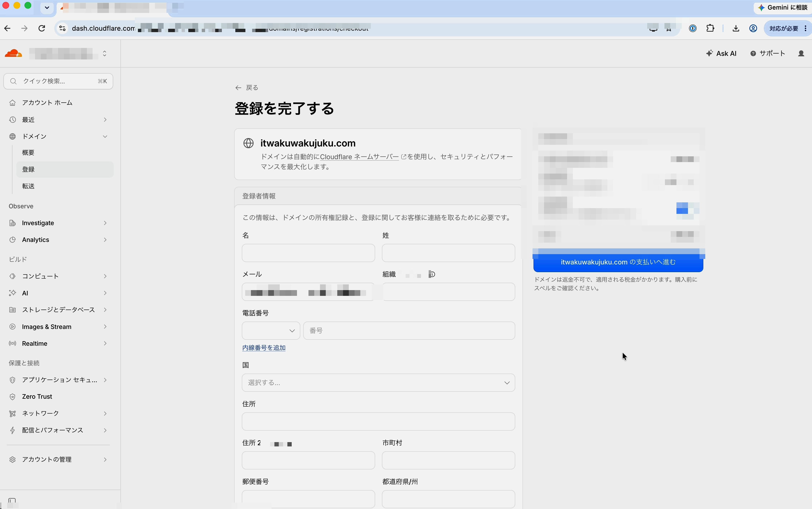The height and width of the screenshot is (509, 812).
Task: Click the 住所 2 input field
Action: coord(308,460)
